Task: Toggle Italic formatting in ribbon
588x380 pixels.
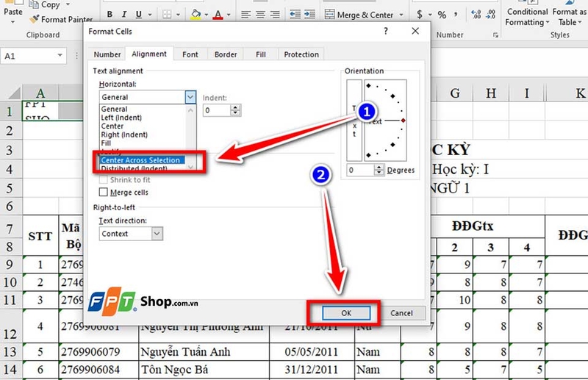Action: pyautogui.click(x=124, y=15)
